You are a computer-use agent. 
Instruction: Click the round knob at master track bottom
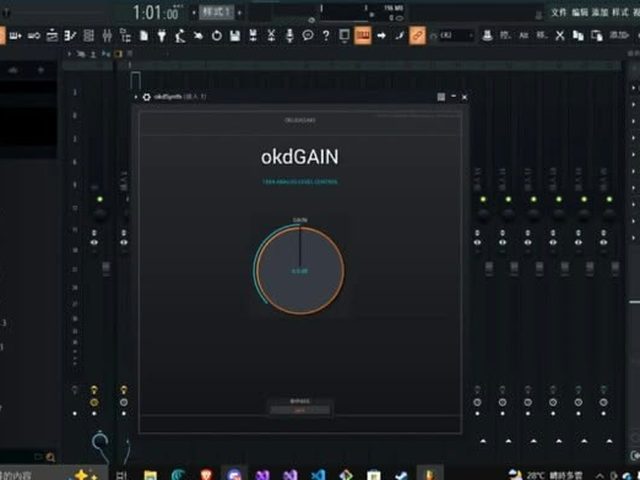pyautogui.click(x=100, y=442)
